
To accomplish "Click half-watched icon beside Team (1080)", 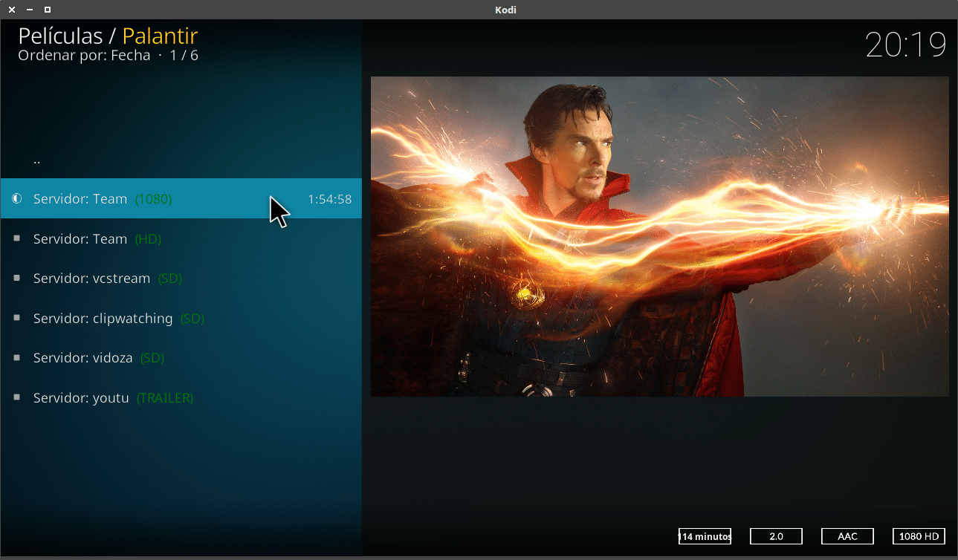I will (17, 199).
